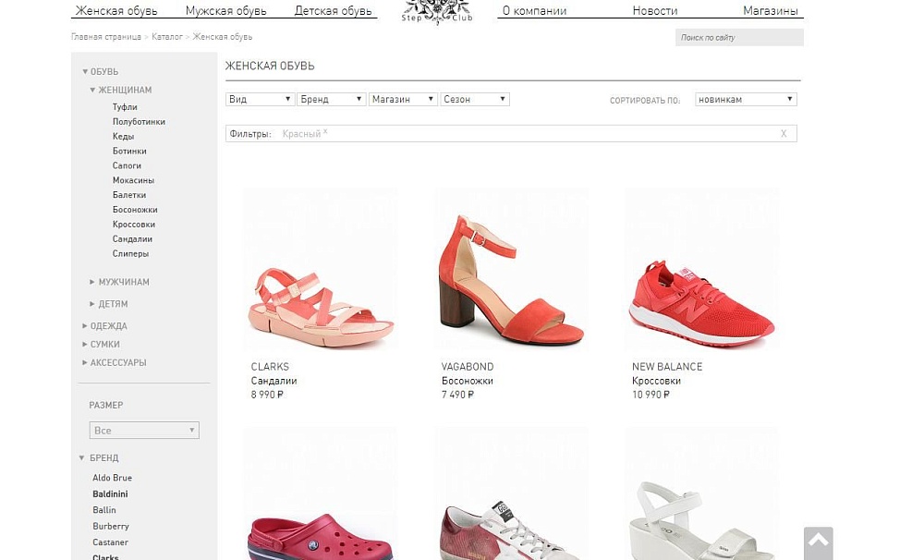Filter by Castaner brand
This screenshot has height=560, width=924.
point(110,542)
